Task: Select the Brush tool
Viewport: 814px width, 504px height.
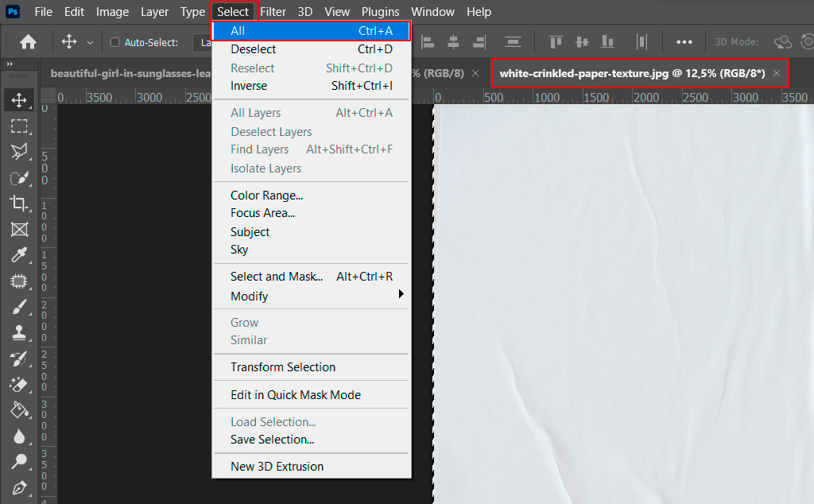Action: coord(19,307)
